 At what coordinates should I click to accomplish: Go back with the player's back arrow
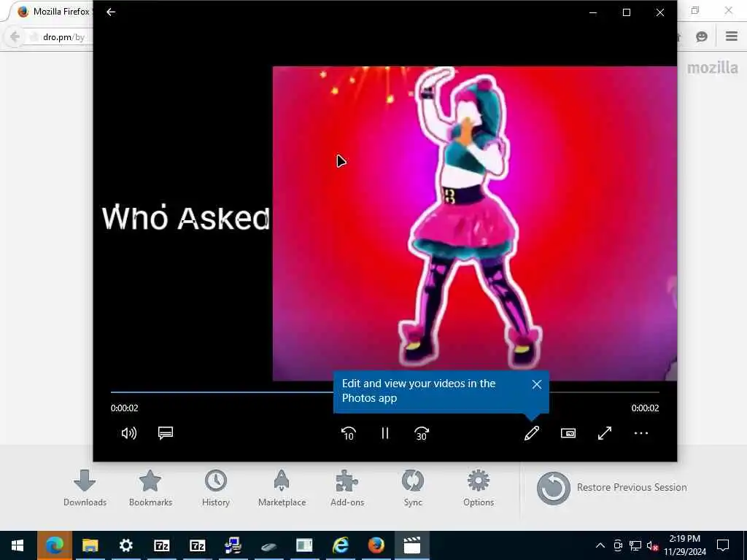pos(111,12)
